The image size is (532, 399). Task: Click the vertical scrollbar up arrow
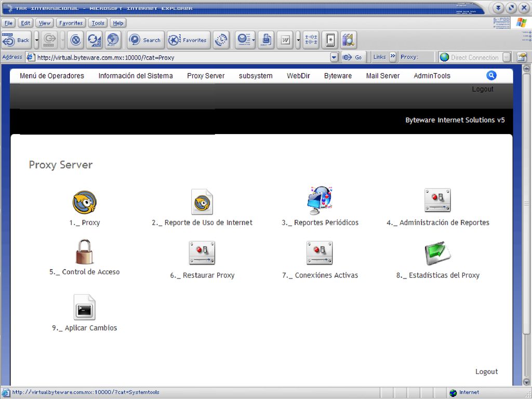(526, 69)
